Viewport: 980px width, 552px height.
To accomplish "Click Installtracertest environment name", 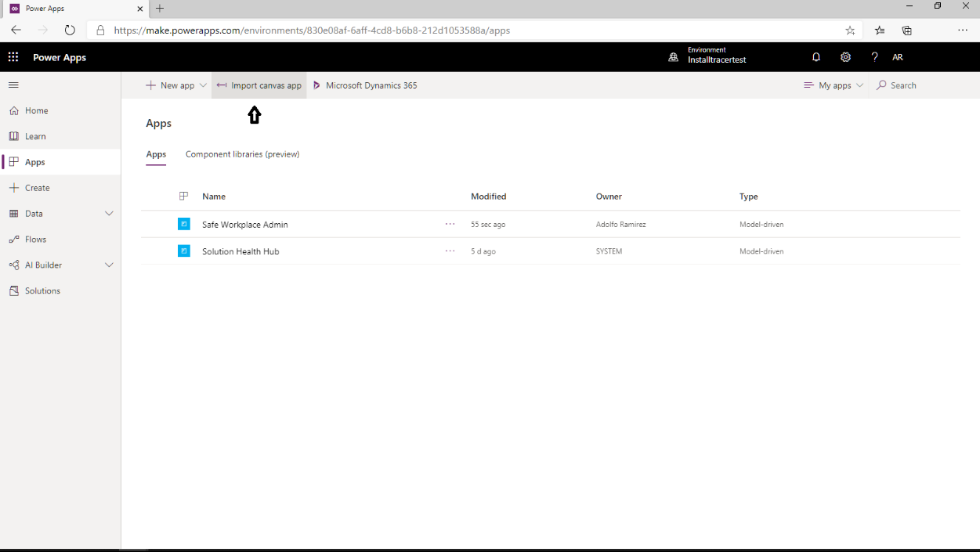I will pyautogui.click(x=717, y=60).
